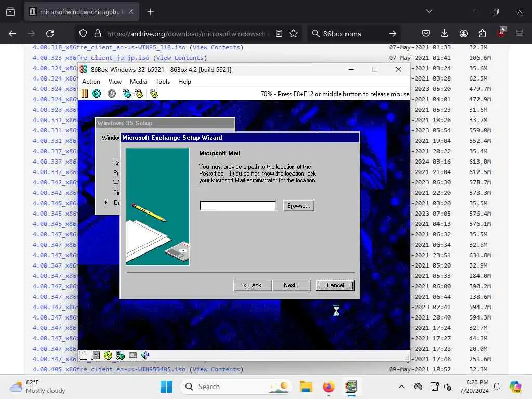Bookmark this page with star icon
The image size is (532, 399).
[294, 33]
